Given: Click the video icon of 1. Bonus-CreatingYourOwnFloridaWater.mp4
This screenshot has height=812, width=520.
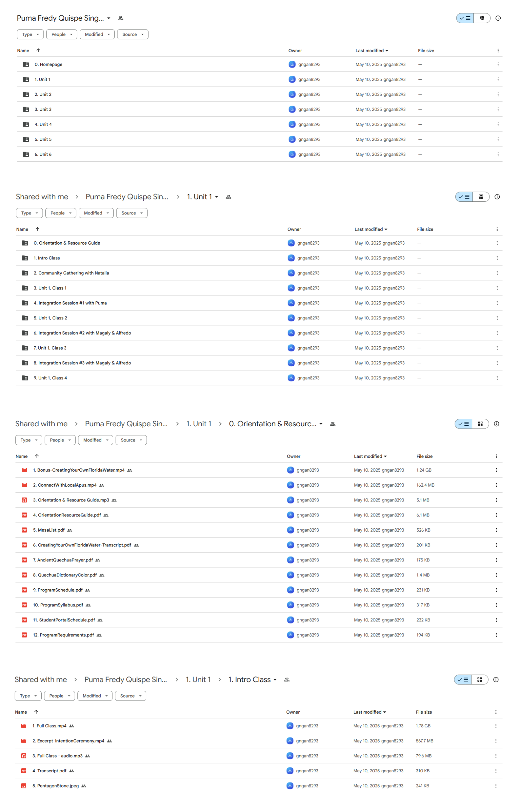Looking at the screenshot, I should (24, 470).
